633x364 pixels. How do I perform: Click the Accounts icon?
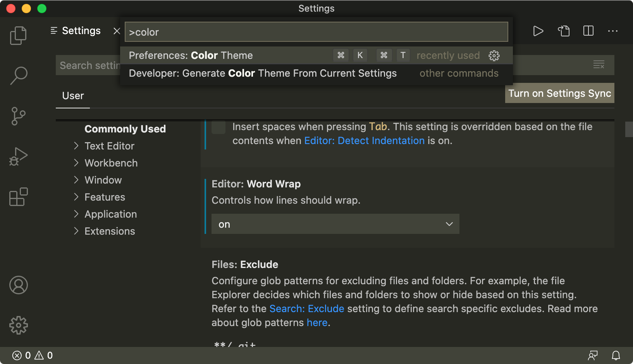[18, 285]
